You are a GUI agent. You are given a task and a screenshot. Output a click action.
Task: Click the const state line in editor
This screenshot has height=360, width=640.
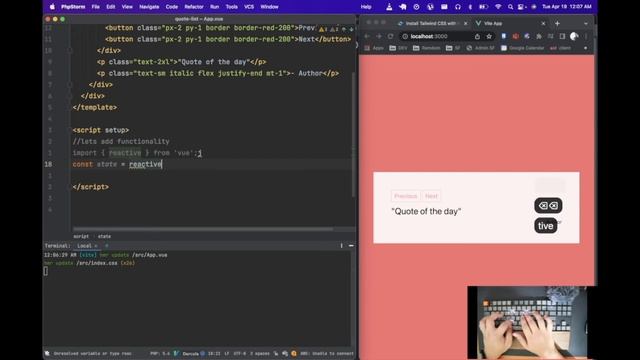click(x=117, y=164)
